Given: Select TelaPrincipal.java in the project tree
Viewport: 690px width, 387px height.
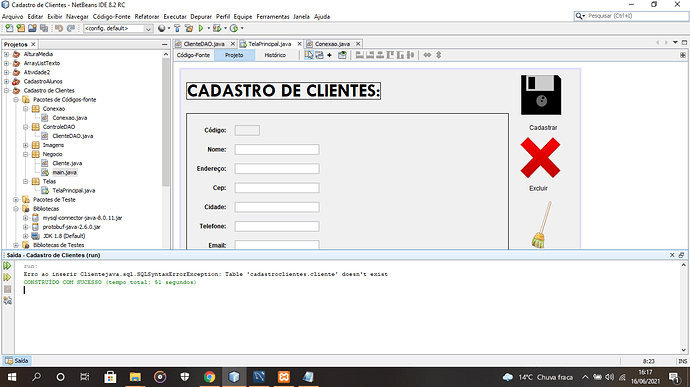Looking at the screenshot, I should coord(73,191).
